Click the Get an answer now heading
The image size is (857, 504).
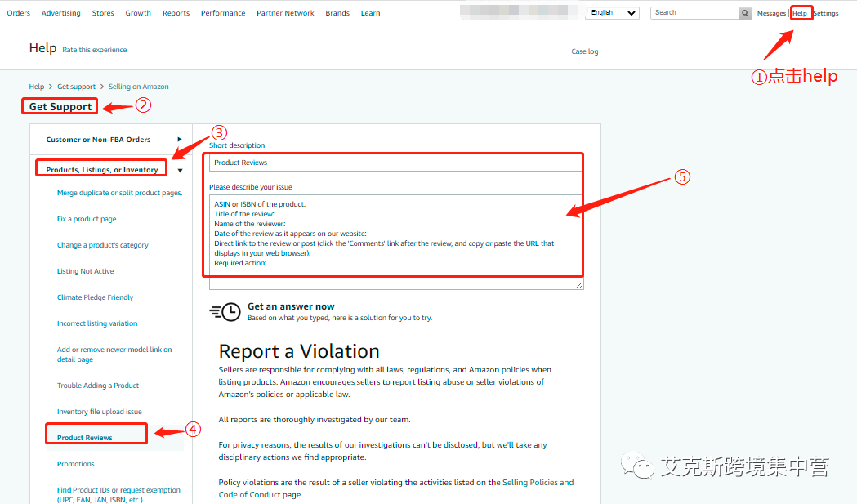tap(291, 306)
